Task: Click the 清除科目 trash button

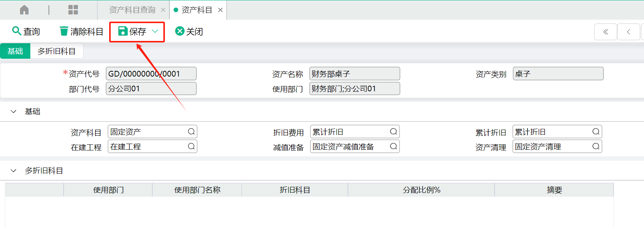Action: (81, 31)
